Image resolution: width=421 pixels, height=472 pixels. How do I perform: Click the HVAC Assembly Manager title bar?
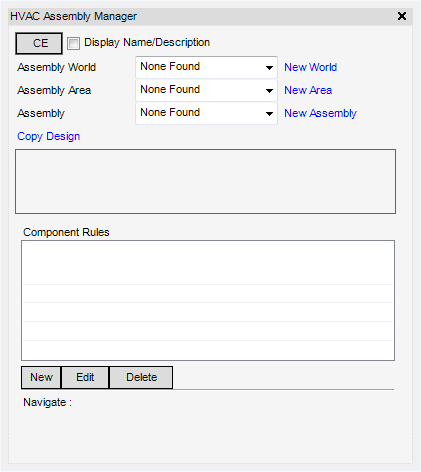(x=210, y=16)
